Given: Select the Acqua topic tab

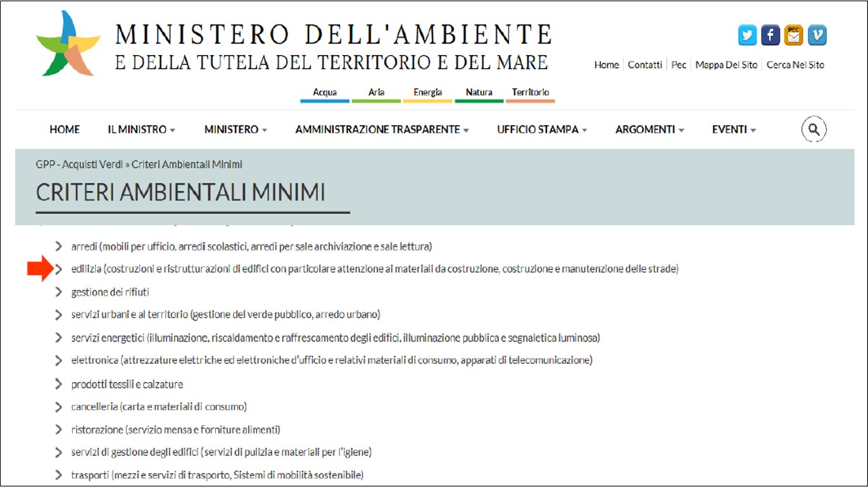Looking at the screenshot, I should [325, 93].
